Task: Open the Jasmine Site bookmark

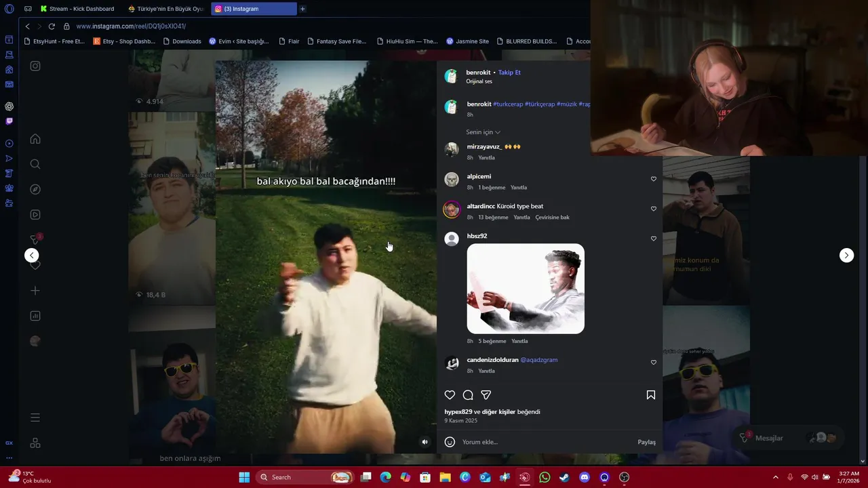Action: (x=467, y=41)
